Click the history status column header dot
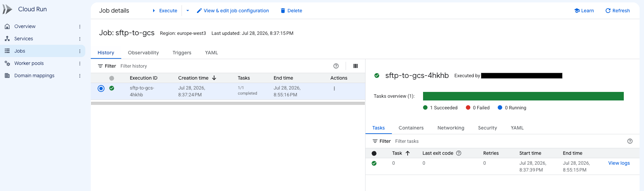This screenshot has height=191, width=644. (112, 78)
